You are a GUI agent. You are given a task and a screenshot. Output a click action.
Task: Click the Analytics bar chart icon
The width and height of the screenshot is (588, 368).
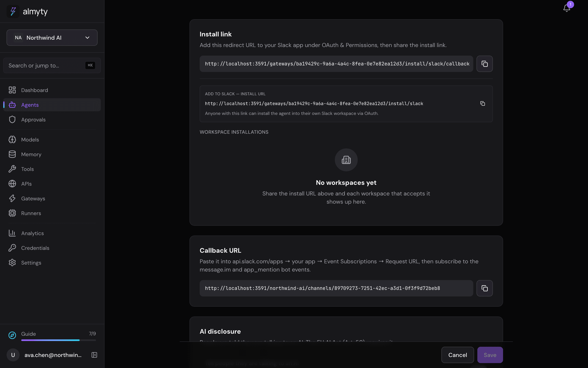pos(12,233)
